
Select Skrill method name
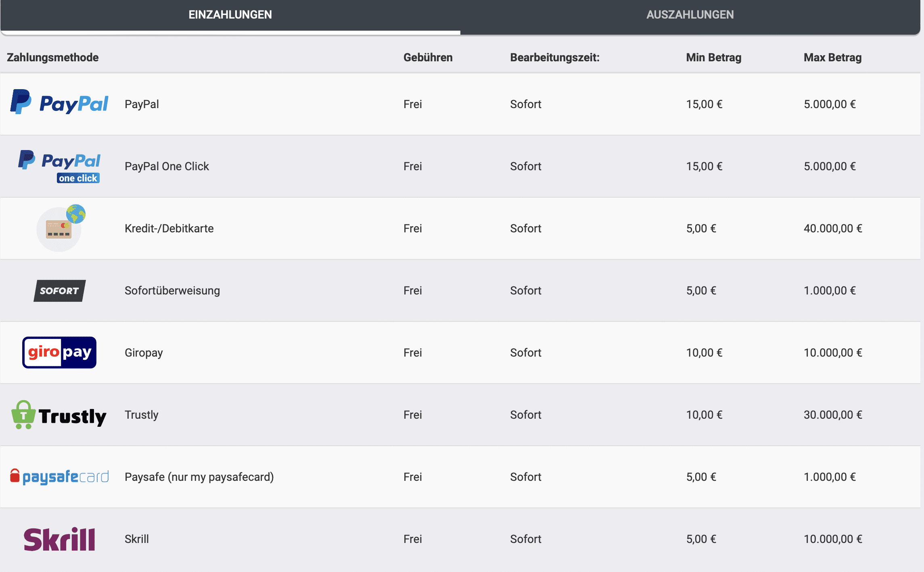click(x=137, y=539)
